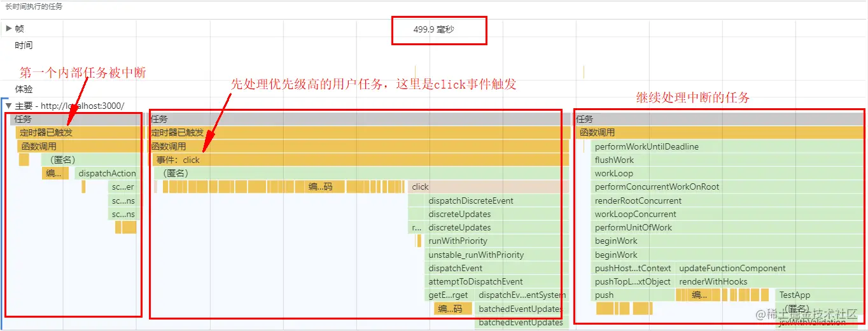Screen dimensions: 868x331
Task: Select the 时间 track label
Action: click(x=24, y=46)
